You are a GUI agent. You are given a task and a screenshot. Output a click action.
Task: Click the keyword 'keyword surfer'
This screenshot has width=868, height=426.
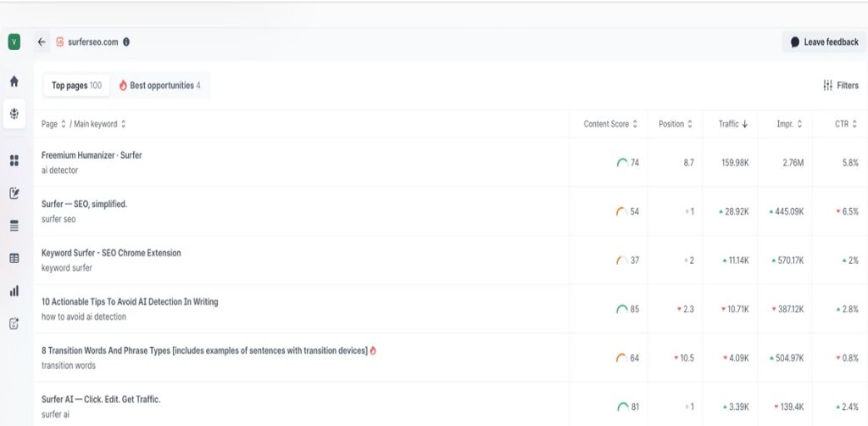(x=66, y=267)
